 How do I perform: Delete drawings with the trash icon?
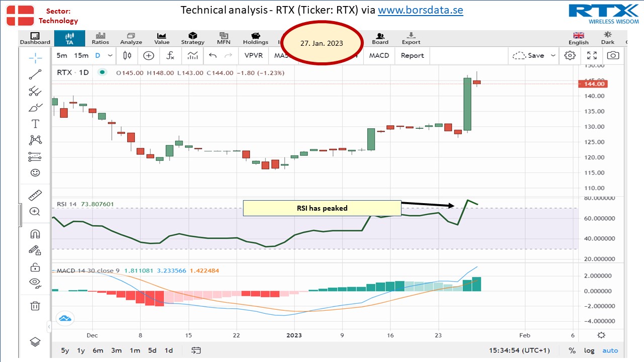[x=35, y=305]
